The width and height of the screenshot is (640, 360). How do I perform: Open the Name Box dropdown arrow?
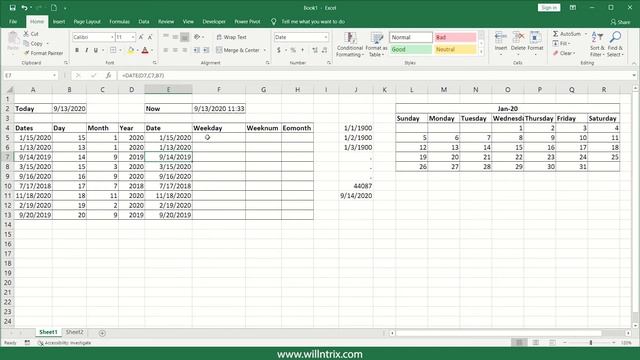(x=54, y=76)
